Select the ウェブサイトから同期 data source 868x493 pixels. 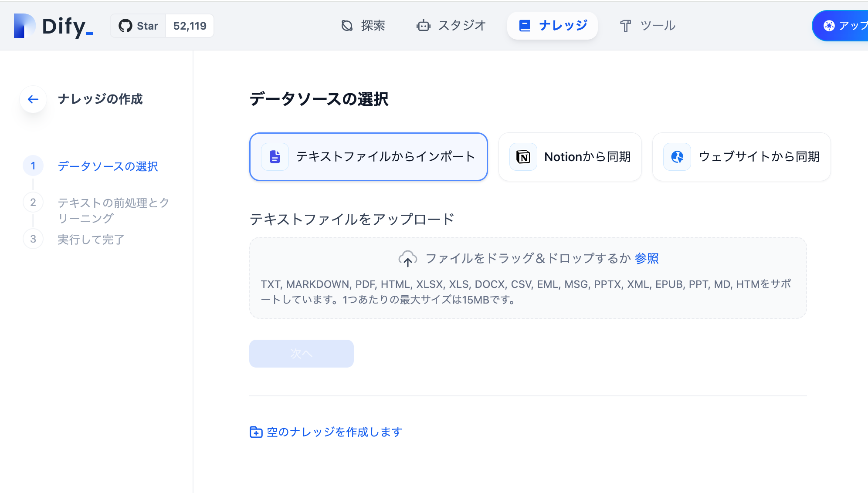741,157
